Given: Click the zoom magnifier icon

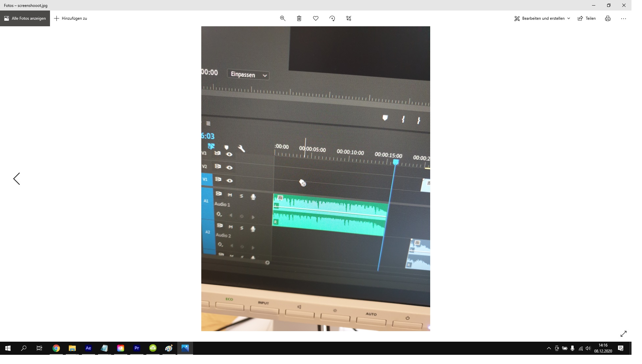Looking at the screenshot, I should [283, 18].
